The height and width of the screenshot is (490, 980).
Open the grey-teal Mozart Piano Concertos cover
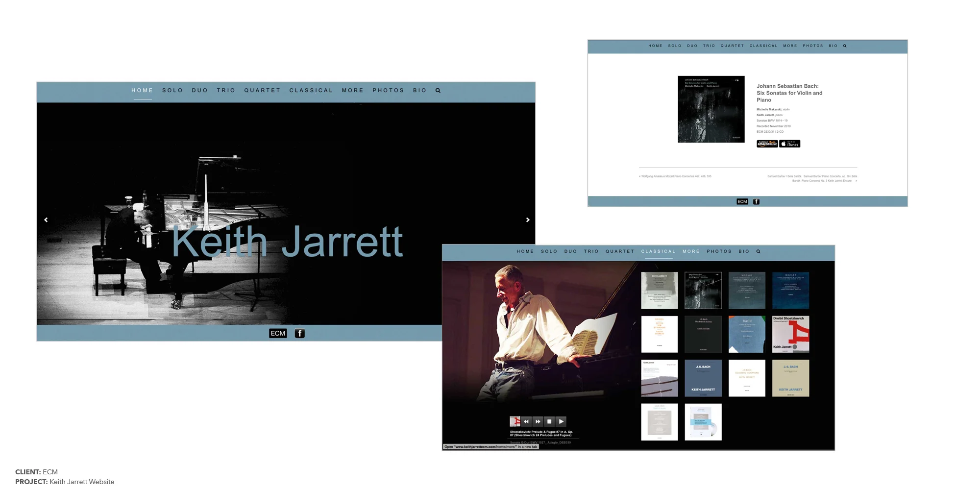747,291
